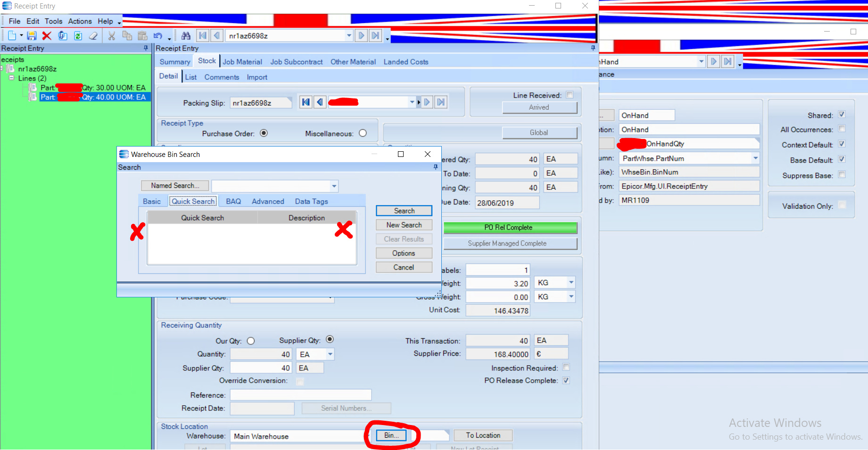Open the line selector dropdown beside Packing Slip
Screen dimensions: 868x450
pyautogui.click(x=412, y=102)
